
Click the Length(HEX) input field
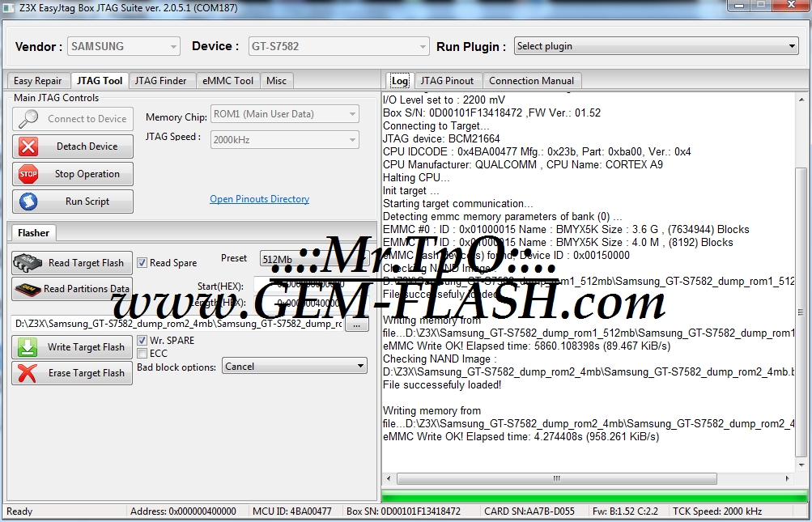(x=311, y=303)
